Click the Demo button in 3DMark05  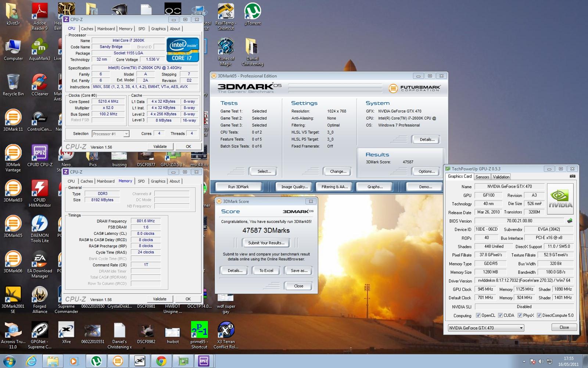click(x=426, y=187)
